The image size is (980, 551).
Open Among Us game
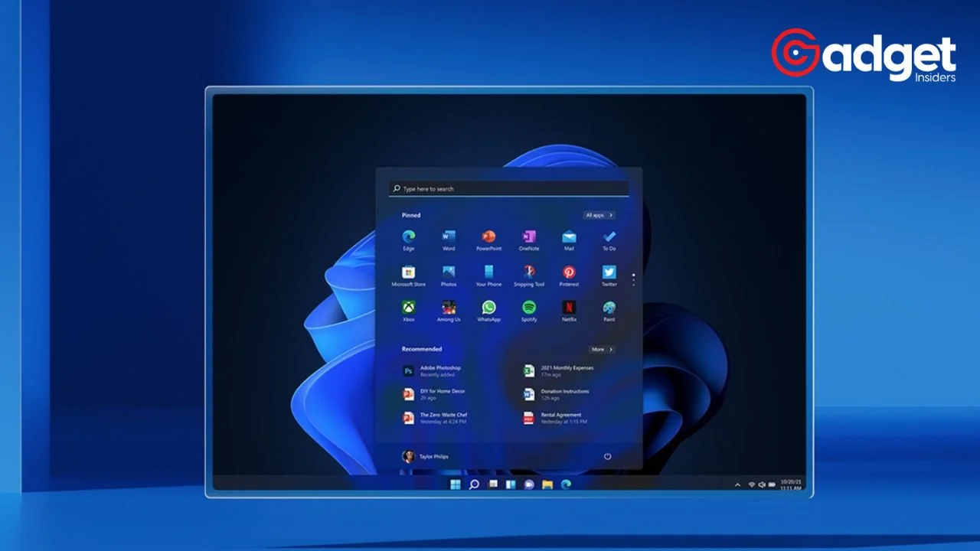pyautogui.click(x=449, y=311)
